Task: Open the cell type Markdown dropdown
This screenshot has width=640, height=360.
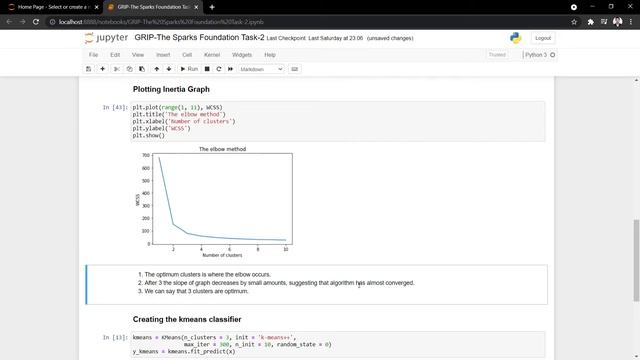Action: tap(261, 69)
